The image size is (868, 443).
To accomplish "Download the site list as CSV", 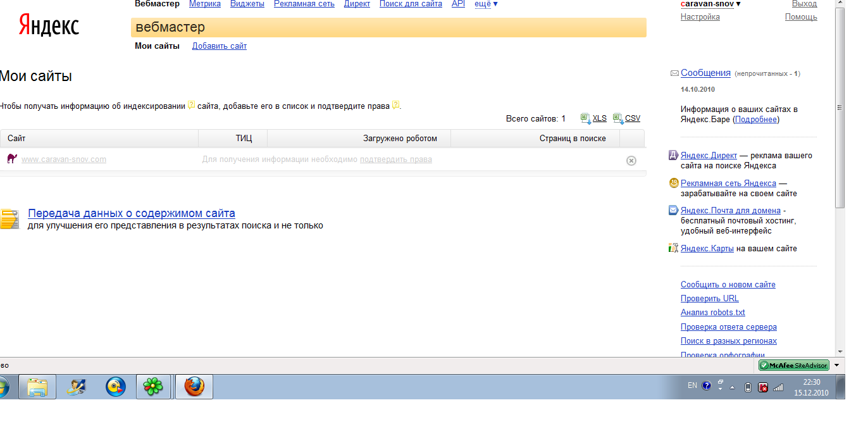I will 633,118.
